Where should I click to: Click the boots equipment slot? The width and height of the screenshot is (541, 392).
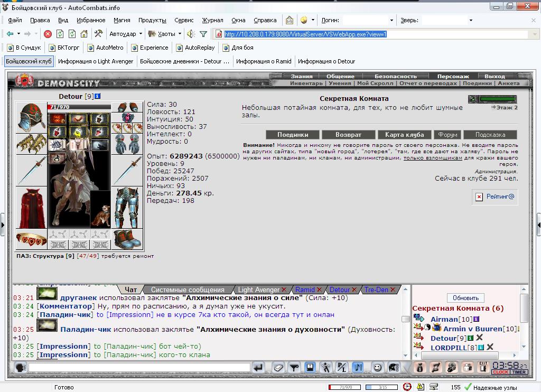[x=127, y=239]
